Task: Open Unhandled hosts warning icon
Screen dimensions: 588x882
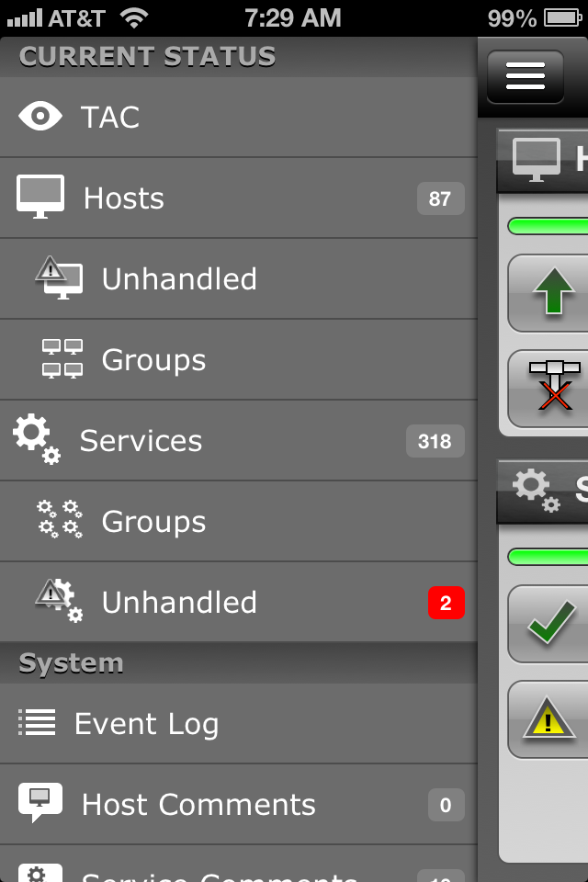Action: coord(59,277)
